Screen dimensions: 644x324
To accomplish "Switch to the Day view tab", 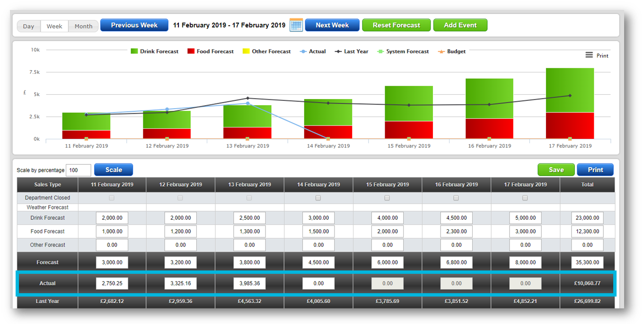I will click(x=29, y=26).
